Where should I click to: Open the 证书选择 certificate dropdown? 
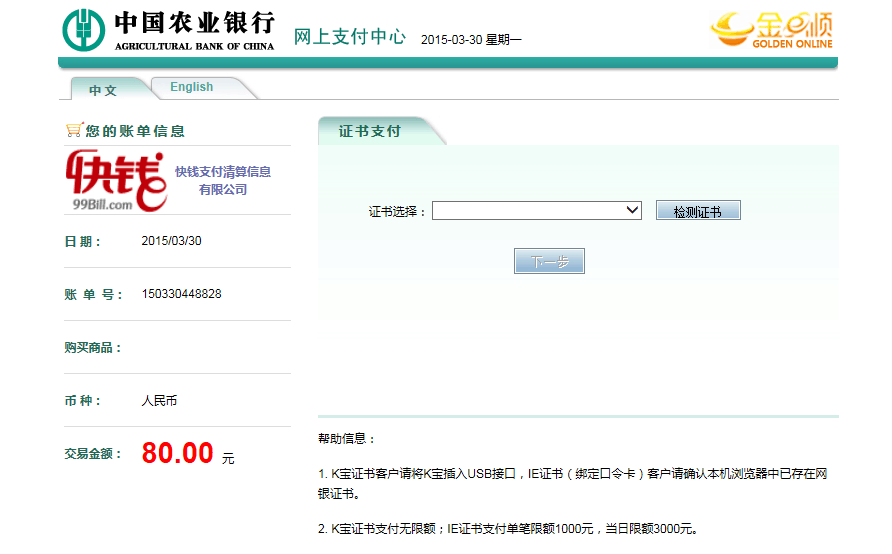click(536, 210)
